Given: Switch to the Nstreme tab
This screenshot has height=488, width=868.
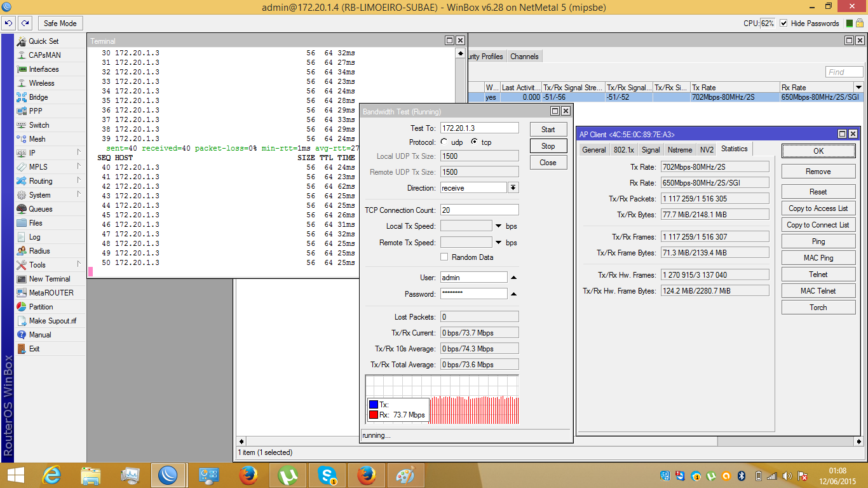Looking at the screenshot, I should [679, 150].
